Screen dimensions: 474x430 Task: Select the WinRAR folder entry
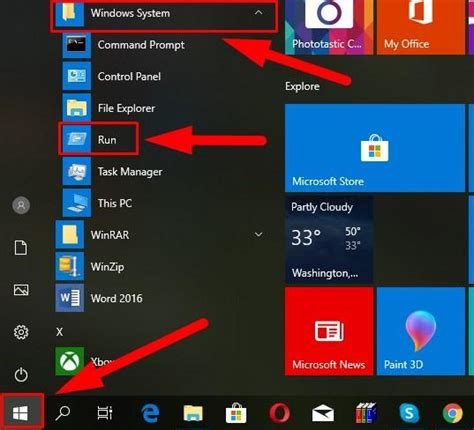point(164,235)
